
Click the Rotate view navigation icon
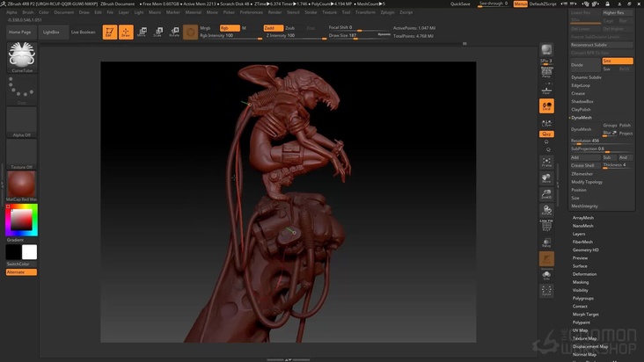pyautogui.click(x=546, y=210)
